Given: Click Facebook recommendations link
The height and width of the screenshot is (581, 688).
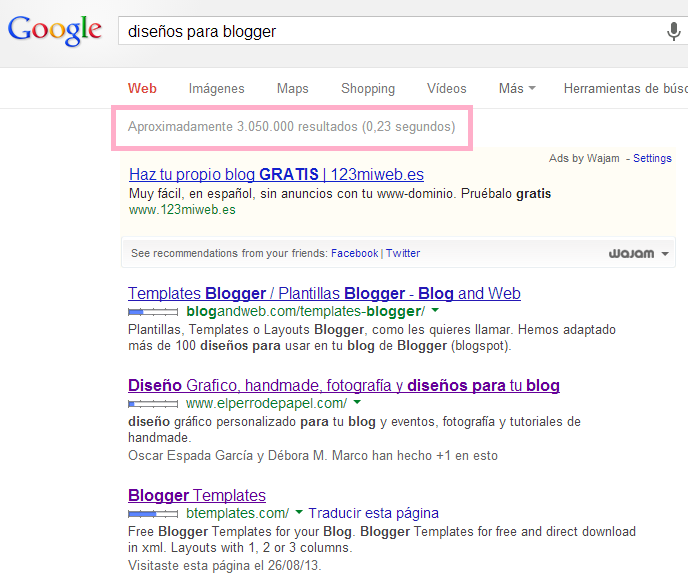Looking at the screenshot, I should 355,253.
